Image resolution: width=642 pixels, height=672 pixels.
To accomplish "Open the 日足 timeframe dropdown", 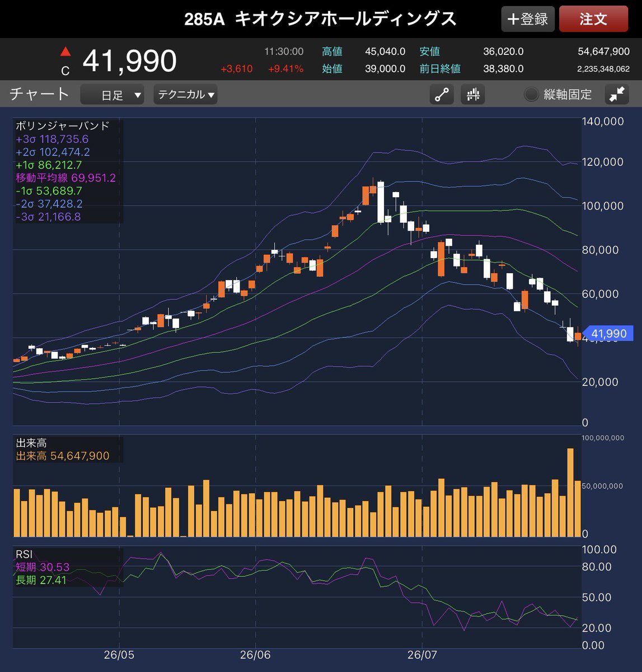I will (x=112, y=95).
